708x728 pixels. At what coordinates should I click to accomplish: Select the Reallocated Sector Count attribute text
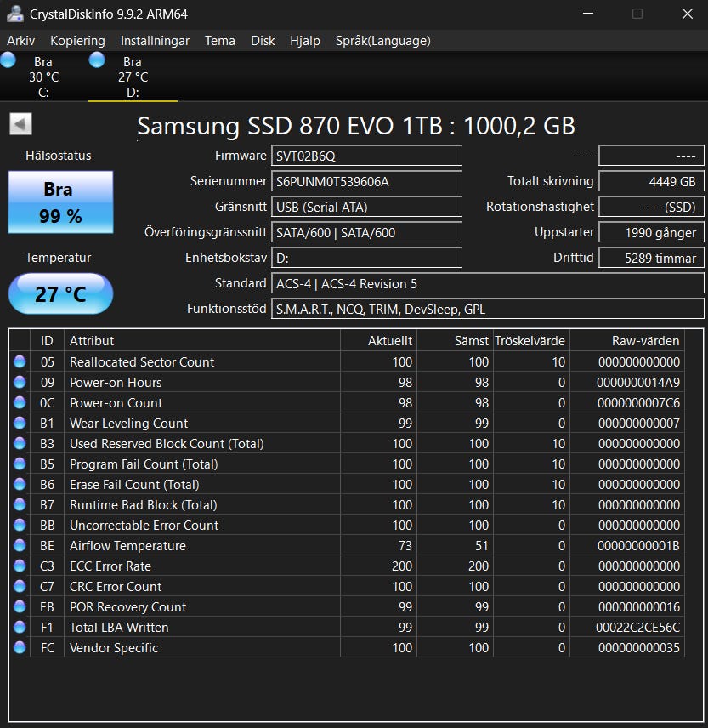142,362
